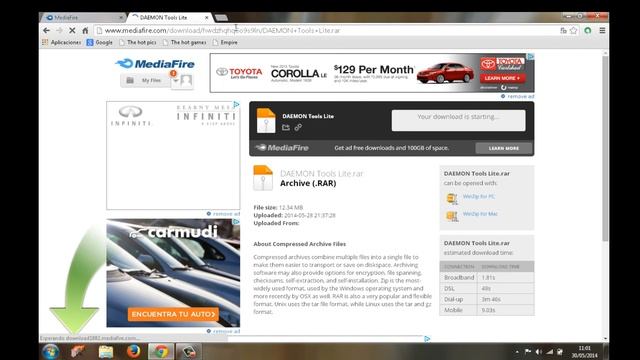Open the Windows Start button
The image size is (640, 360).
point(51,351)
